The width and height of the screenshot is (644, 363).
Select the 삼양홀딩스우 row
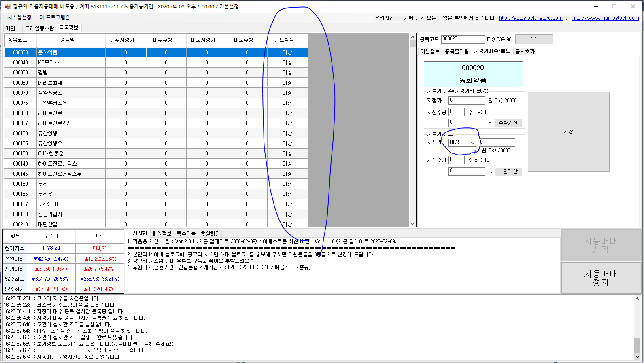tap(156, 103)
